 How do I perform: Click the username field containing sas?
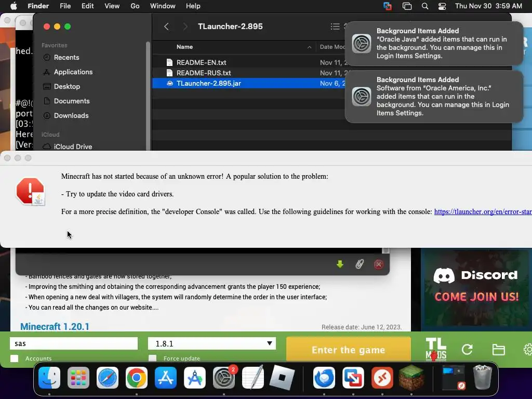[74, 343]
